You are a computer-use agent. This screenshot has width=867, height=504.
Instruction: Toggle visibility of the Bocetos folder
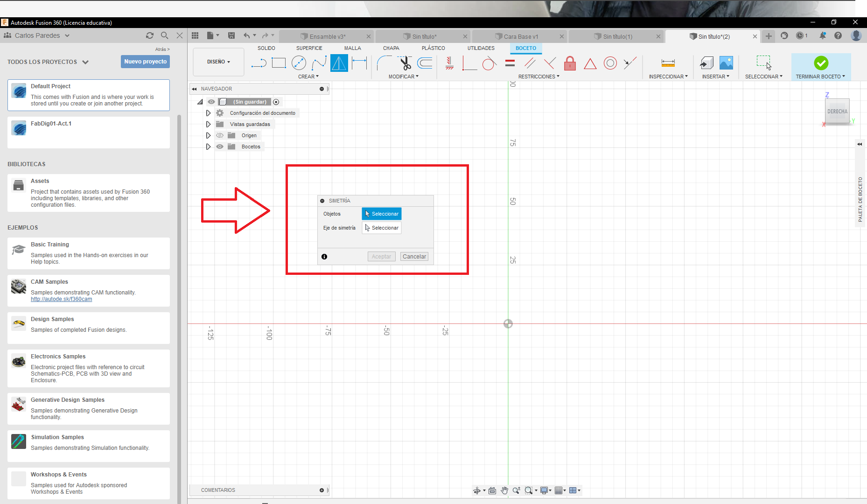tap(220, 147)
